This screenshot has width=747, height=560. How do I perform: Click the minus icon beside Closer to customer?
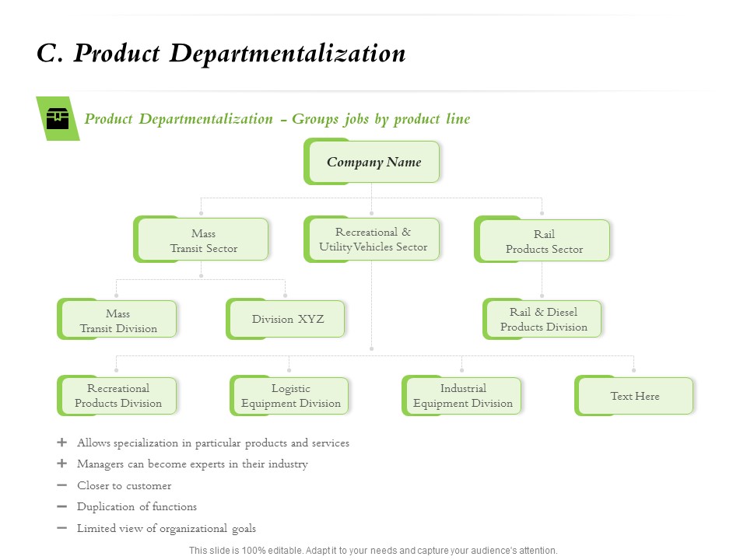click(62, 485)
